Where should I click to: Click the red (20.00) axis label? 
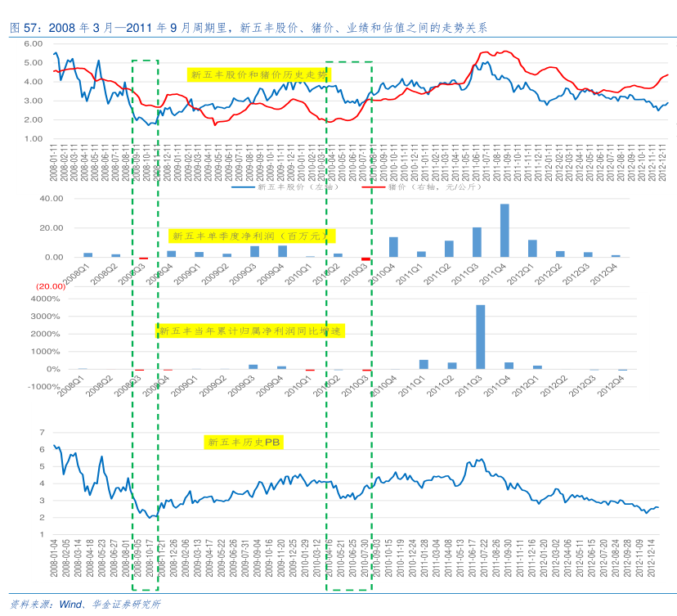(27, 286)
